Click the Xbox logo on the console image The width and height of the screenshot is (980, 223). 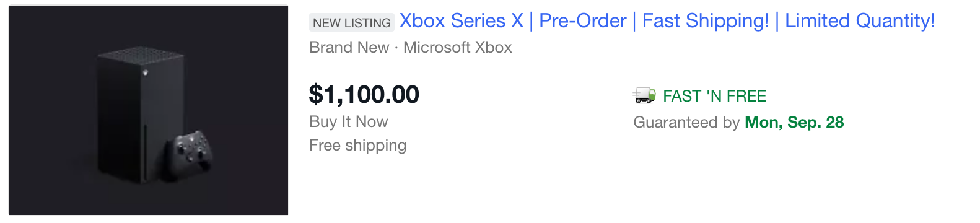pos(145,72)
